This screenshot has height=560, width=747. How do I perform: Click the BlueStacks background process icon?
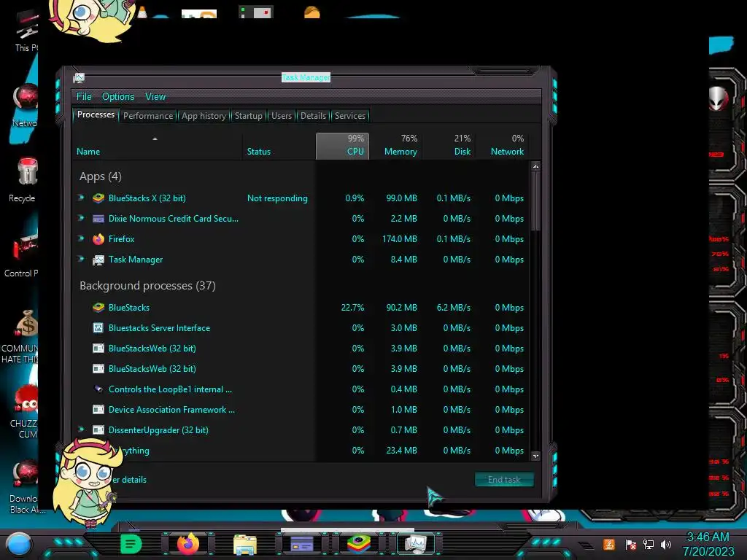(x=98, y=308)
